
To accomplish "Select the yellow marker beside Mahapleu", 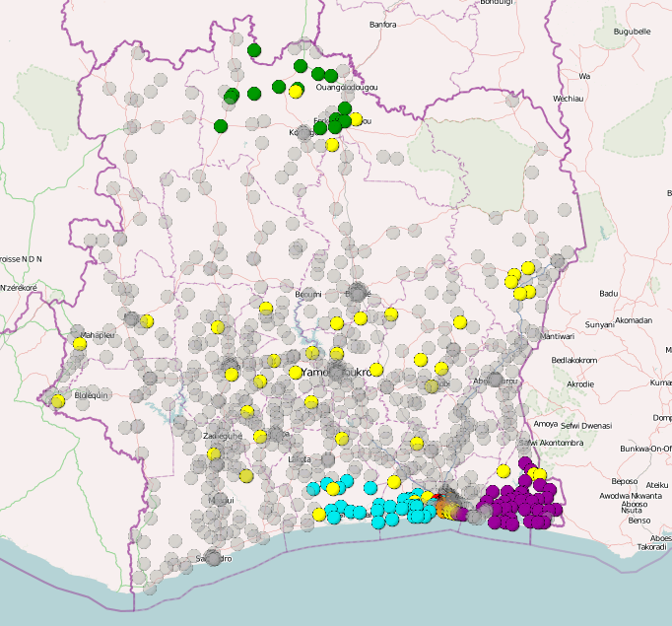I will [x=80, y=343].
